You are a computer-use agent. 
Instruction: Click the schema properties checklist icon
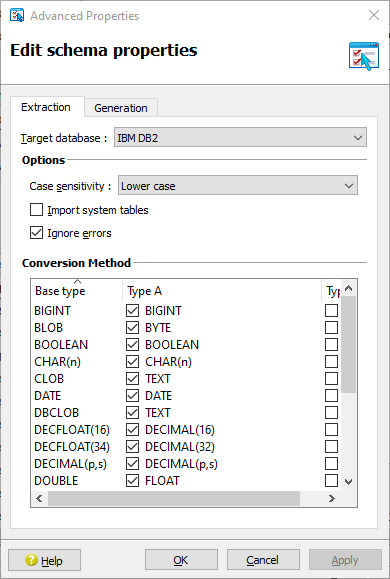[364, 56]
